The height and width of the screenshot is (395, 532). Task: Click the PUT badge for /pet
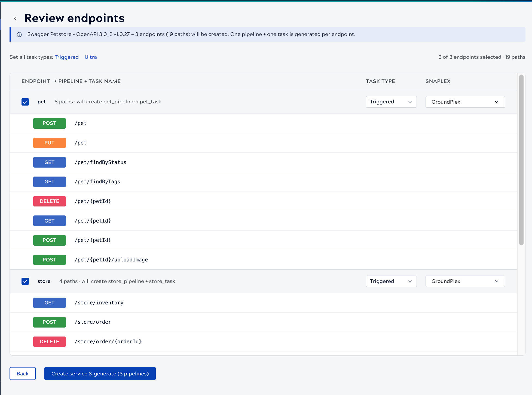pyautogui.click(x=50, y=143)
